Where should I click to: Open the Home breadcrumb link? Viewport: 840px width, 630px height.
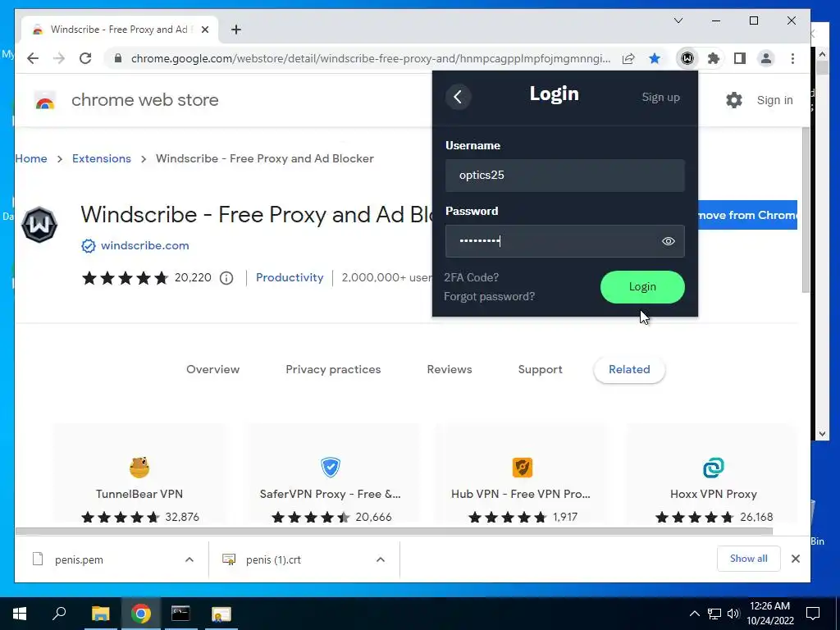pos(31,158)
